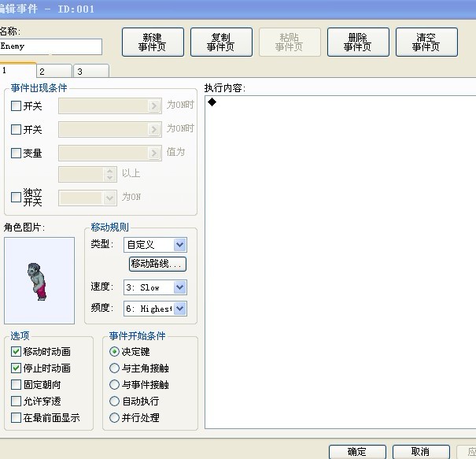
Task: Click the 复制事件页 button
Action: (221, 43)
